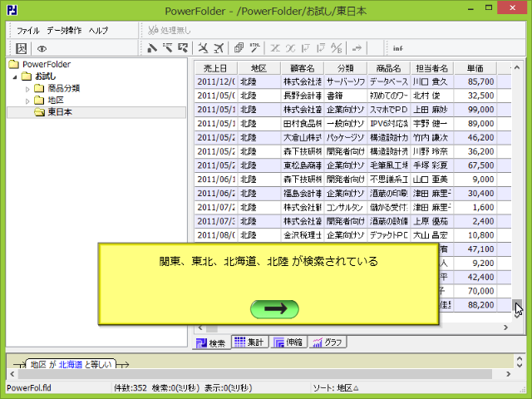Click the 地区 が 北海道 と等しい condition
Viewport: 532px width, 399px height.
tap(71, 364)
